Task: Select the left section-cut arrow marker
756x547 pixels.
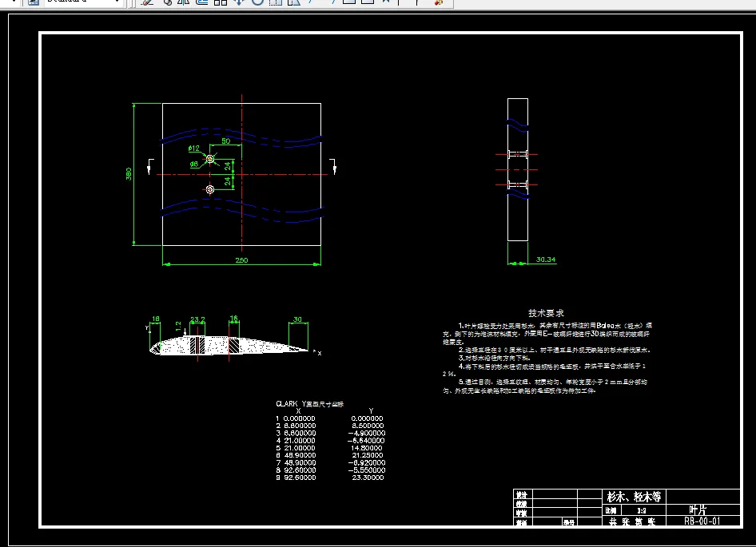Action: click(x=150, y=166)
